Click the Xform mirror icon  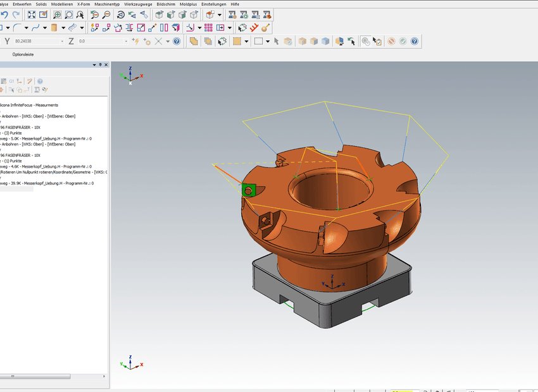(129, 28)
